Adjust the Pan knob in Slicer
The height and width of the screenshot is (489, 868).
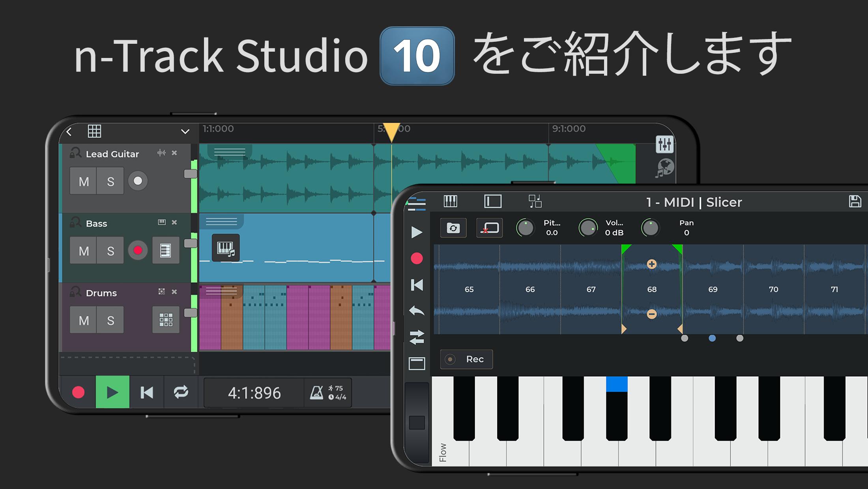tap(650, 228)
